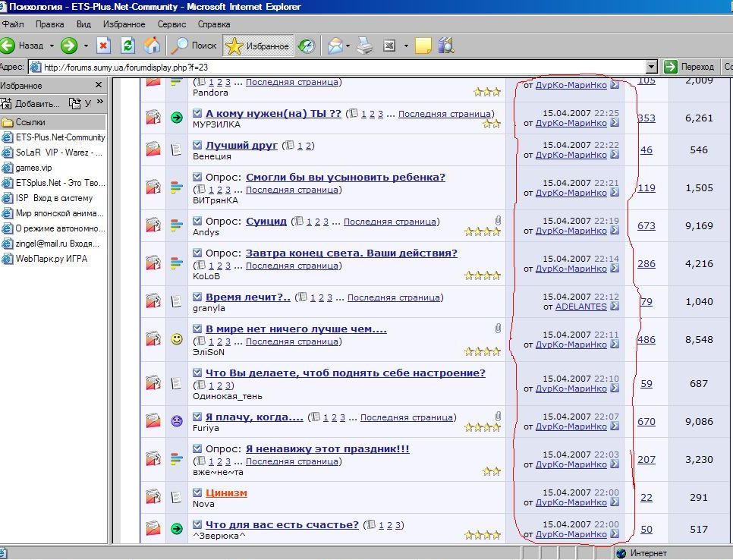
Task: Click the Интернет zone indicator in status bar
Action: tap(643, 553)
